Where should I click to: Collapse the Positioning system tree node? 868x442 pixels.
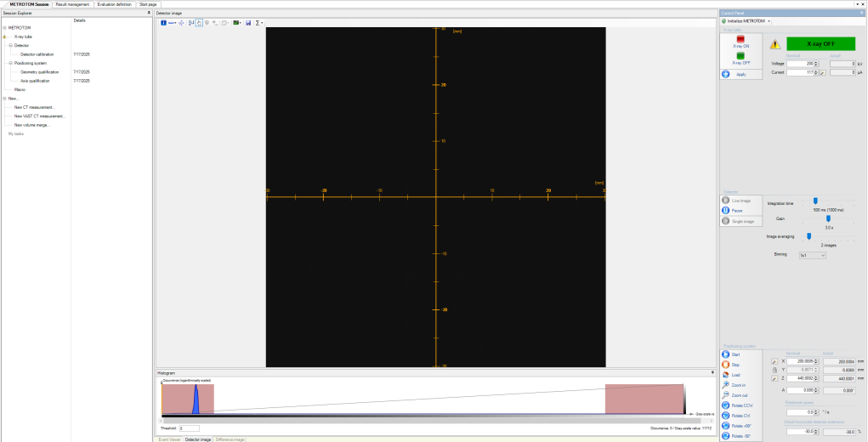(x=10, y=63)
